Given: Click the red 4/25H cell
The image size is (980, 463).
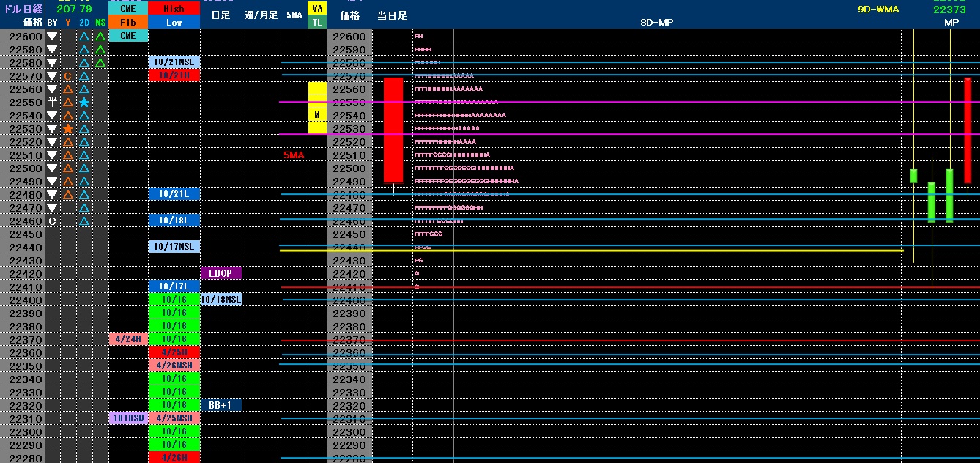Looking at the screenshot, I should 174,352.
